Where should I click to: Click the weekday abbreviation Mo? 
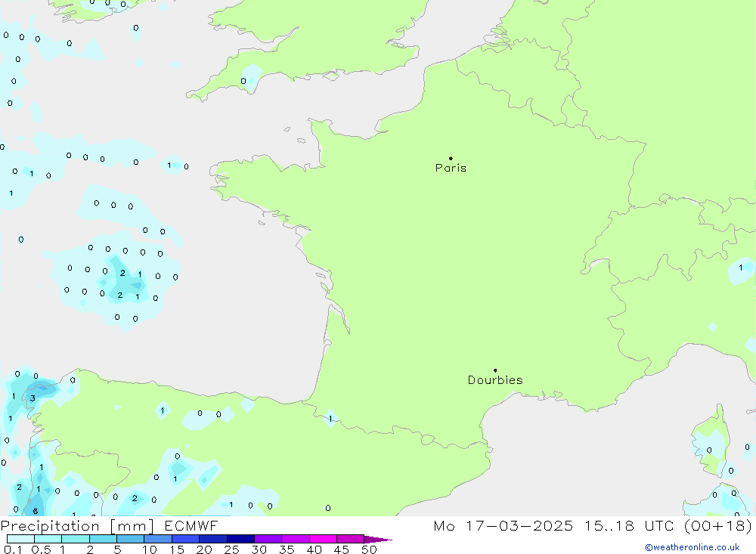click(444, 526)
